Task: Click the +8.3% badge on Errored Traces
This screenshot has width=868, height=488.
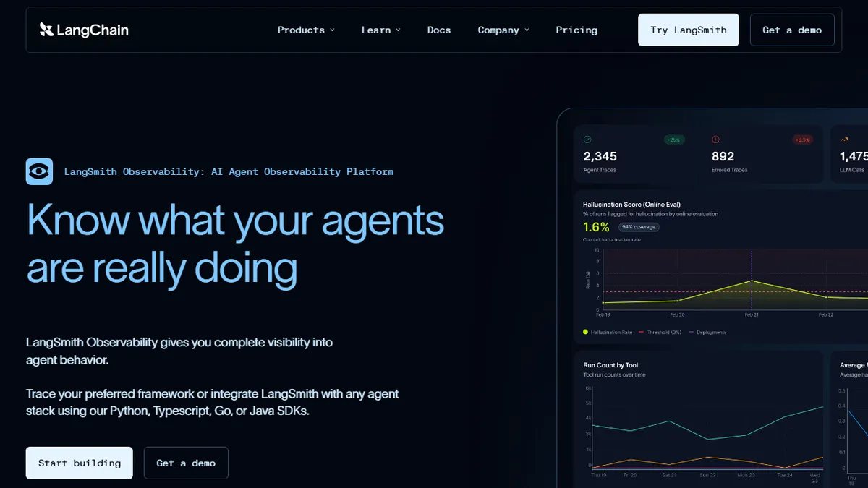Action: pos(802,140)
